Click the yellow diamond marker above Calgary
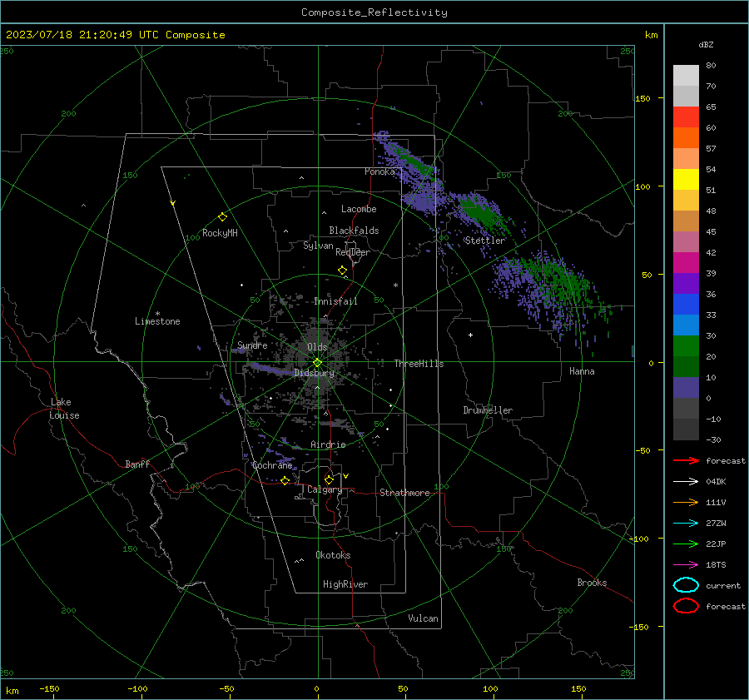The height and width of the screenshot is (700, 749). coord(329,479)
